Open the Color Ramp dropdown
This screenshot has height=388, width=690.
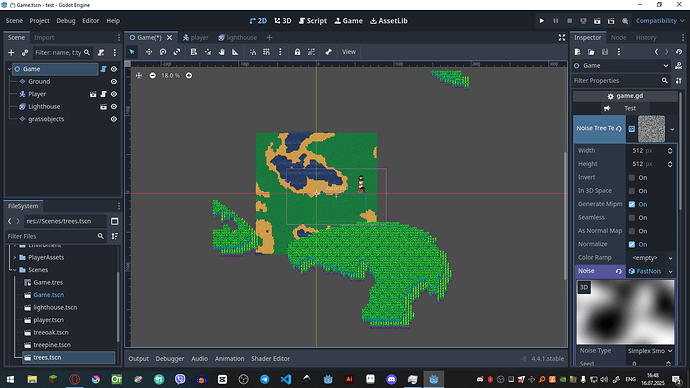tap(651, 258)
